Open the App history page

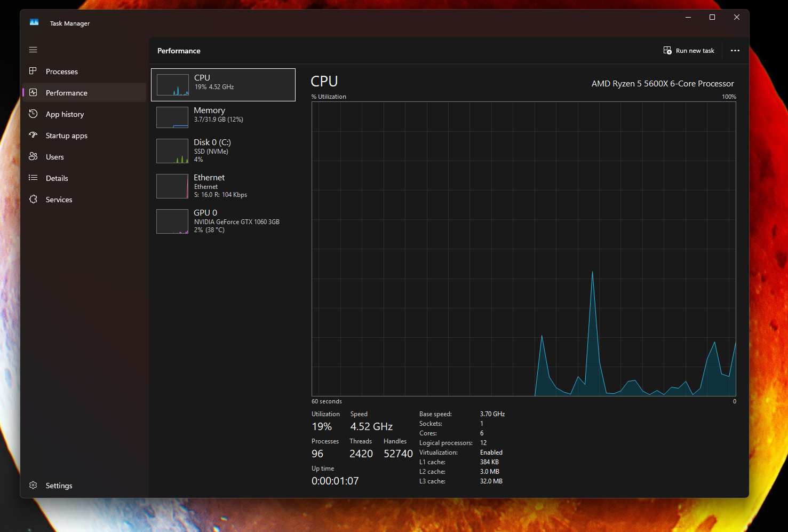(x=65, y=114)
